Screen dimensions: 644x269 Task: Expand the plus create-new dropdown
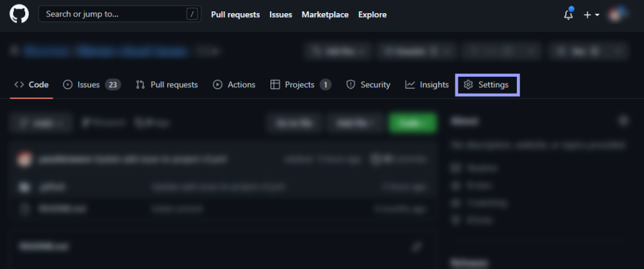point(591,15)
